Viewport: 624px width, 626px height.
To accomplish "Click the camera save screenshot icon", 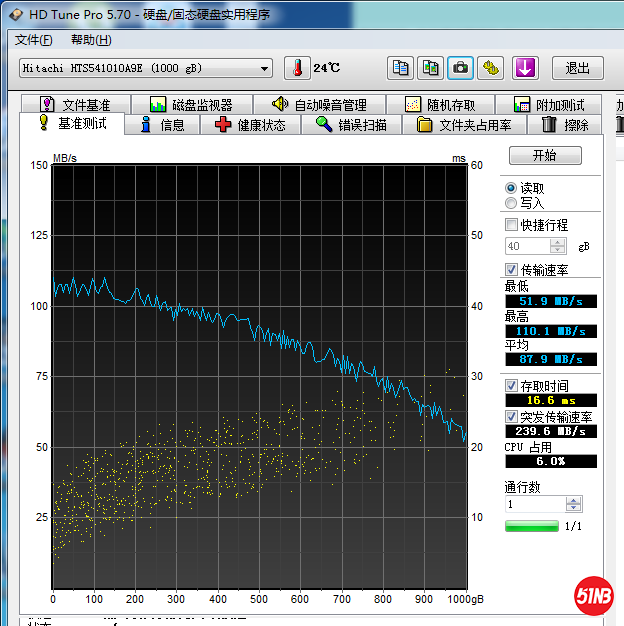I will [460, 68].
